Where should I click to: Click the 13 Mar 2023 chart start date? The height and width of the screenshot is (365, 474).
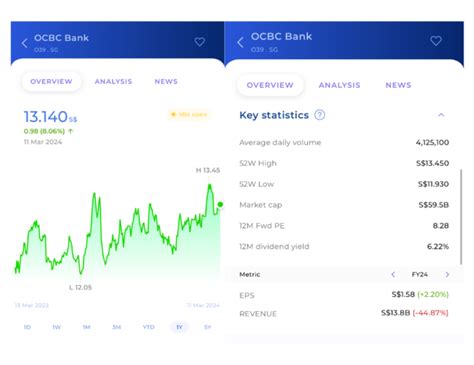click(x=32, y=305)
